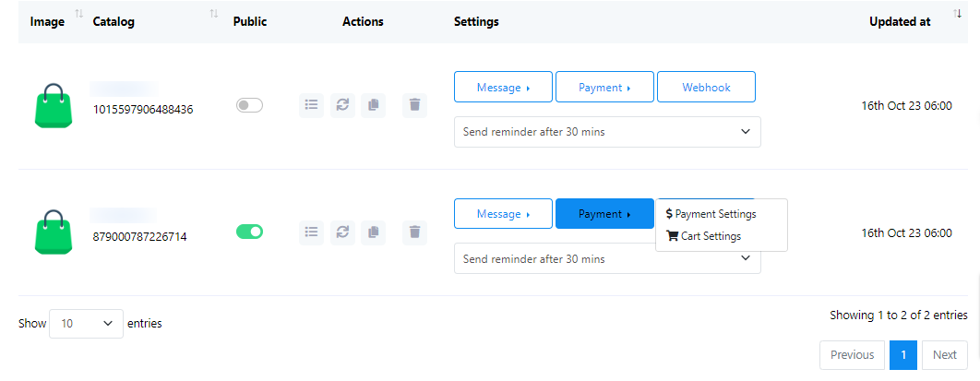Disable public toggle for catalog 879000787226714
This screenshot has height=381, width=980.
click(x=249, y=232)
